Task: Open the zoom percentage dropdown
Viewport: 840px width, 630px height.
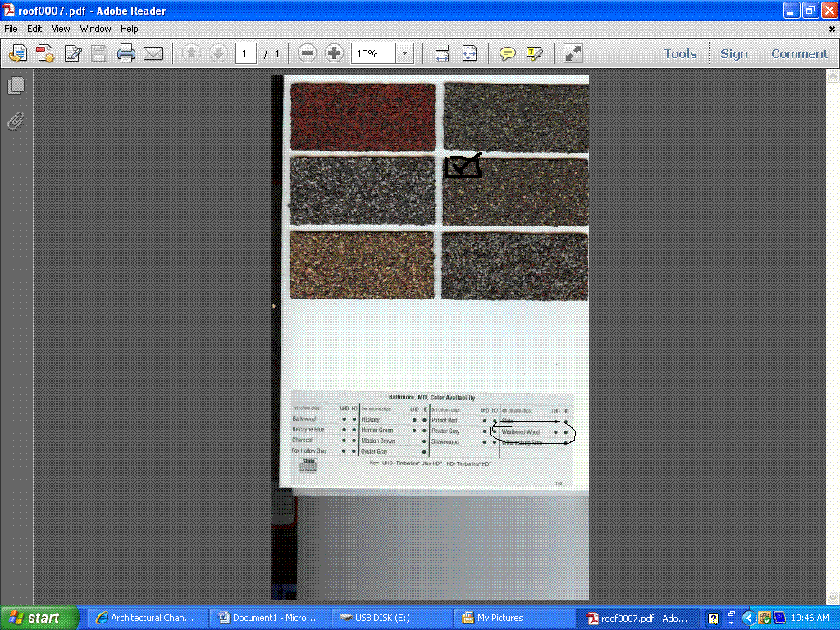Action: pyautogui.click(x=405, y=54)
